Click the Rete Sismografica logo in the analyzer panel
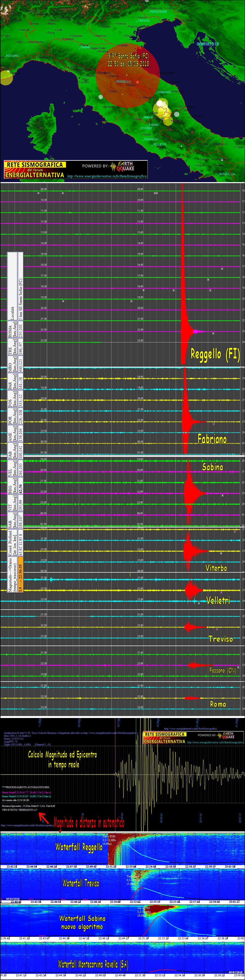Image resolution: width=245 pixels, height=980 pixels. click(x=165, y=738)
